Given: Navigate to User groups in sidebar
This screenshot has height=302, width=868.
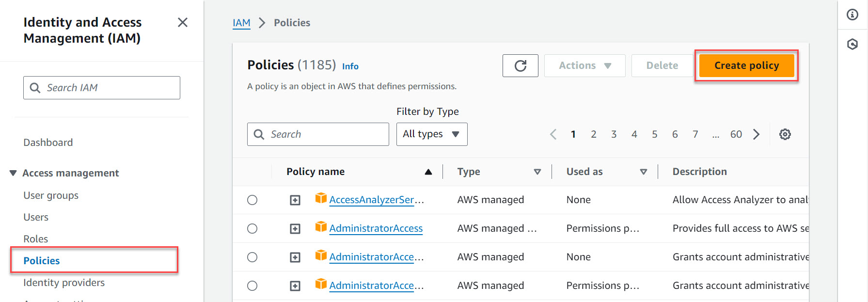Looking at the screenshot, I should coord(51,195).
